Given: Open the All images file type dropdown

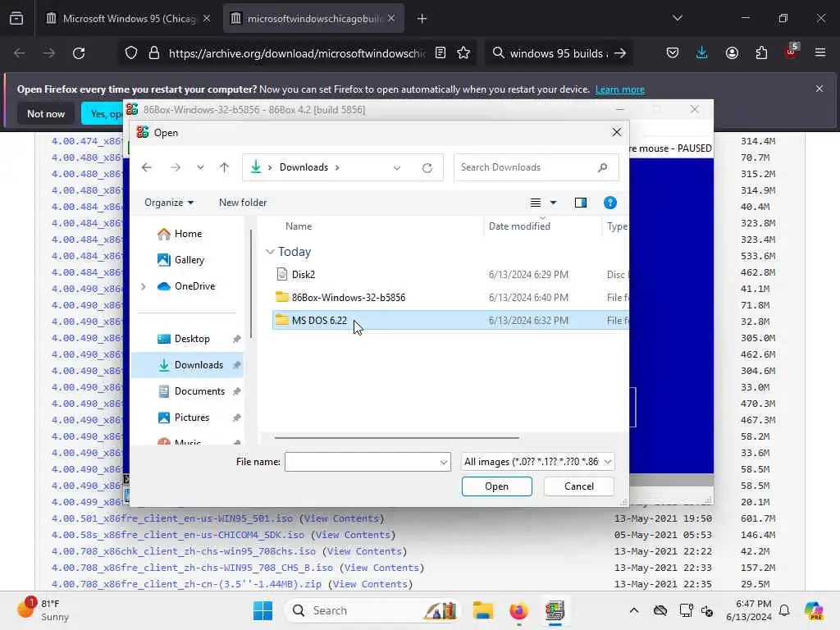Looking at the screenshot, I should coord(537,462).
